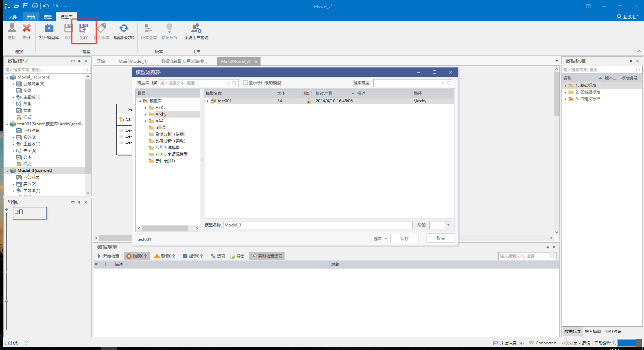Switch to 搜索模型 bottom tab
The width and height of the screenshot is (644, 350).
[593, 332]
